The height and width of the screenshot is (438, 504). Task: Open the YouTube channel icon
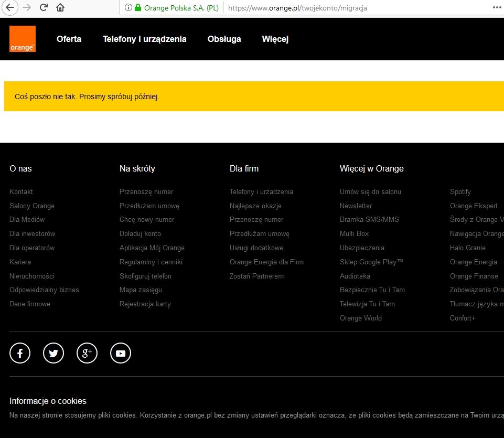click(121, 354)
